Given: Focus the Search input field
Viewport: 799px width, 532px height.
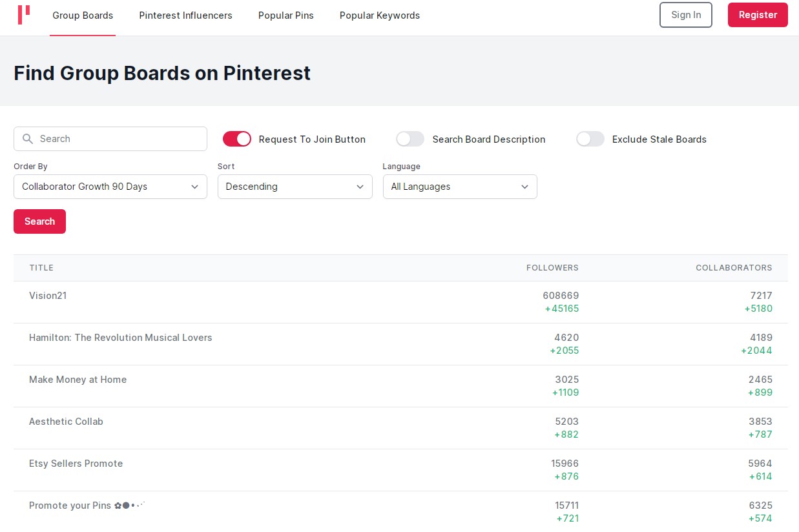Looking at the screenshot, I should point(110,139).
